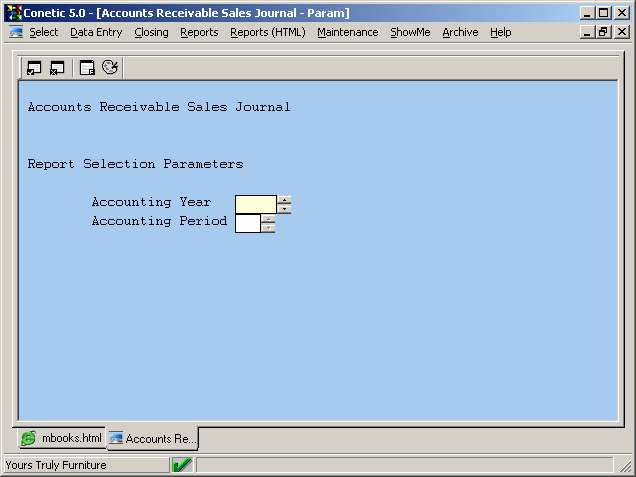The height and width of the screenshot is (477, 636).
Task: Click inside the Accounting Year field
Action: pos(256,204)
